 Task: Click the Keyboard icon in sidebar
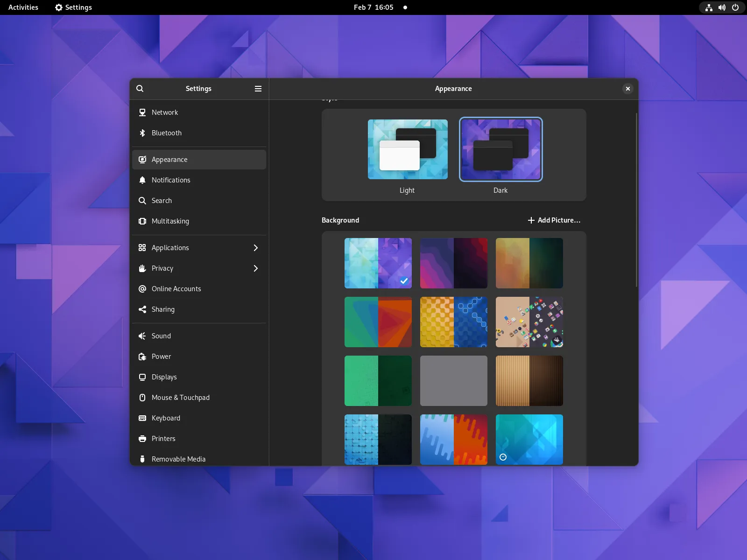click(x=142, y=418)
